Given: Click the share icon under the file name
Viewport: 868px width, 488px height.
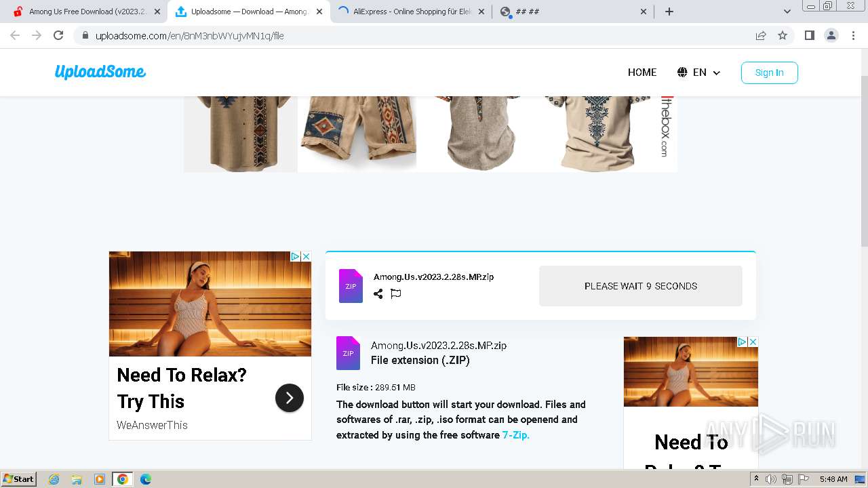Looking at the screenshot, I should click(x=378, y=293).
